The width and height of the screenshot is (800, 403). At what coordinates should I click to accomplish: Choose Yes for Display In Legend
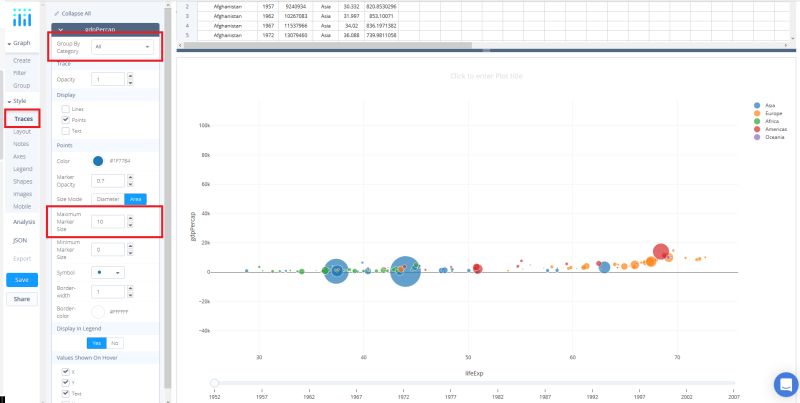pyautogui.click(x=96, y=343)
